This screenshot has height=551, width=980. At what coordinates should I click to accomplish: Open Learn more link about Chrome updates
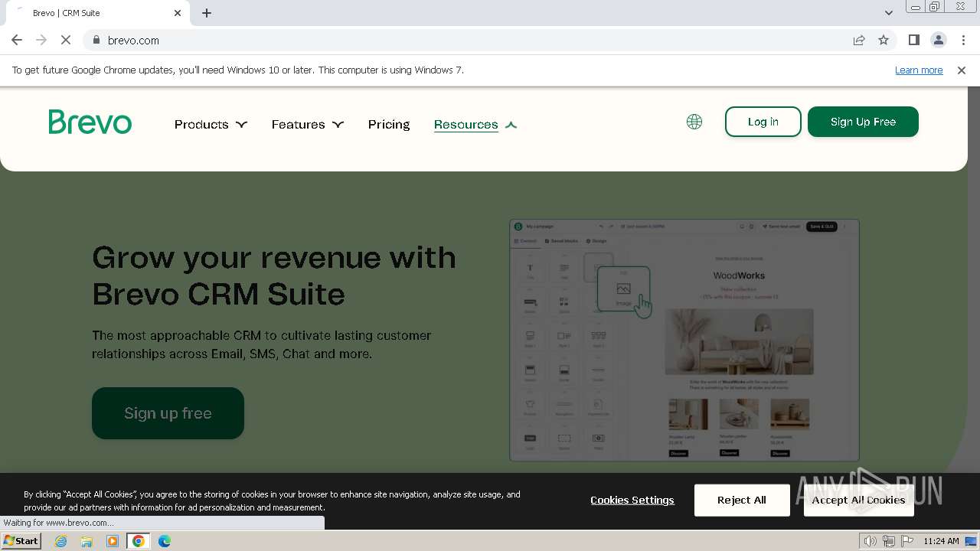coord(919,70)
